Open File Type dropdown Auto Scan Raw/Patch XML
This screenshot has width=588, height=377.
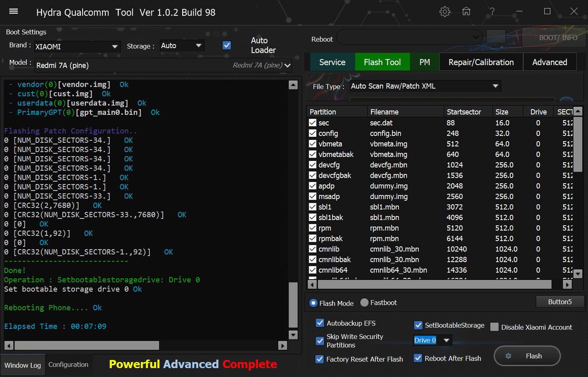425,86
